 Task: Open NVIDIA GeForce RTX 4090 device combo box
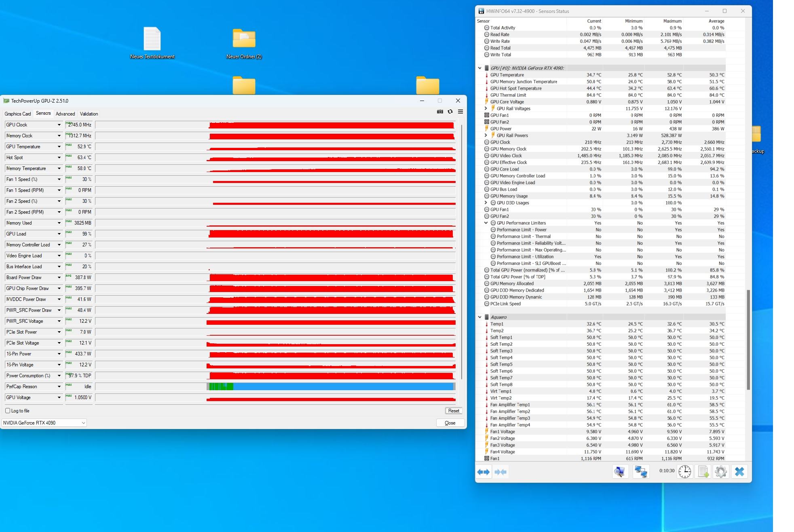pos(44,423)
